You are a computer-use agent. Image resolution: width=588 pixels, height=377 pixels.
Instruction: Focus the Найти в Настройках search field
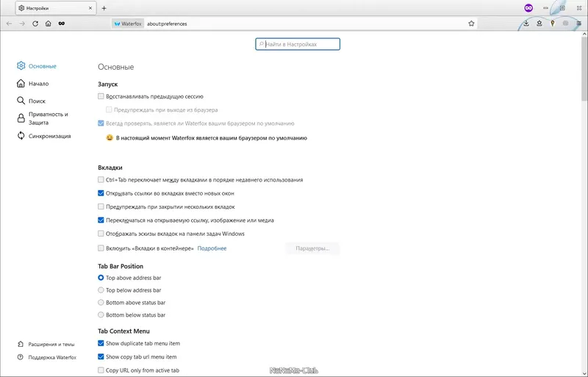298,44
